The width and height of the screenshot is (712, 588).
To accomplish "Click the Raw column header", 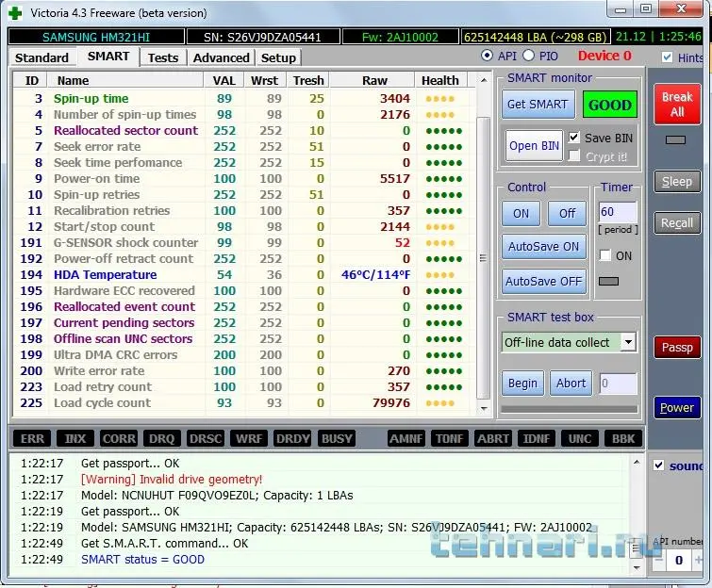I will click(x=373, y=80).
